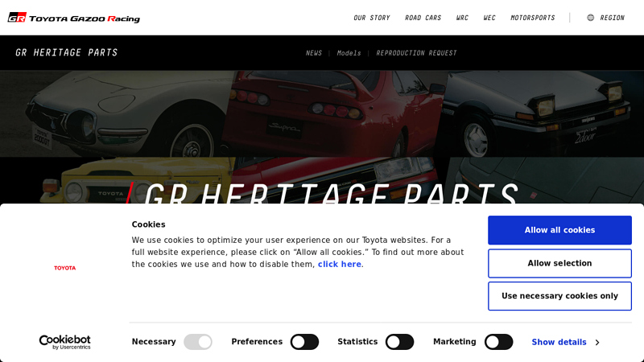This screenshot has height=362, width=644.
Task: Click the AE86 2door headlight photo
Action: [542, 113]
